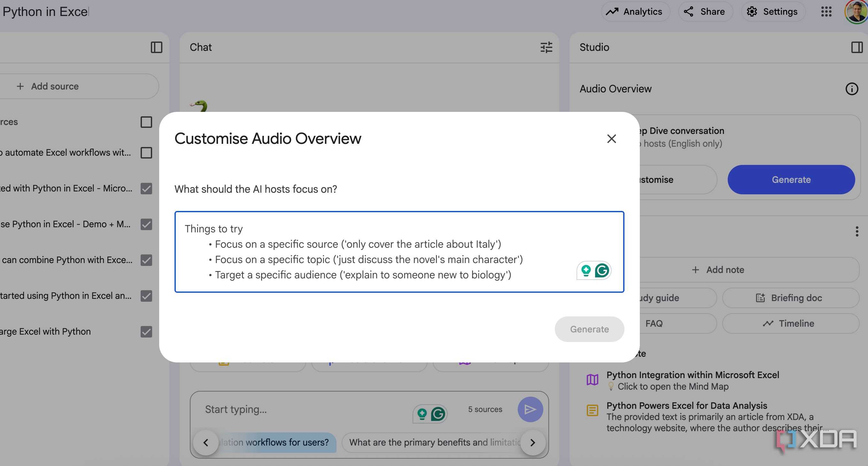Screen dimensions: 868x466
Task: Click the disabled Generate button in the dialog
Action: tap(589, 329)
